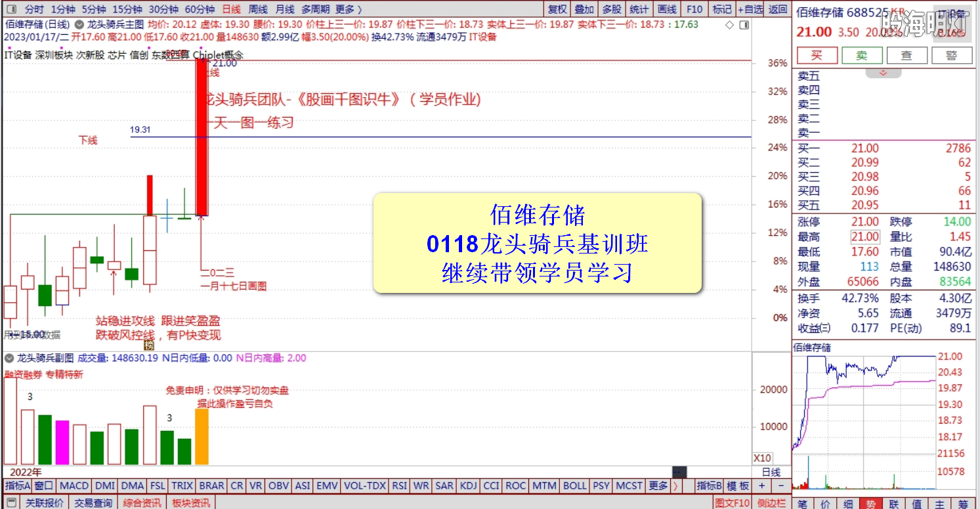Screen dimensions: 980x509
Task: Select the KDJ indicator
Action: click(x=468, y=486)
